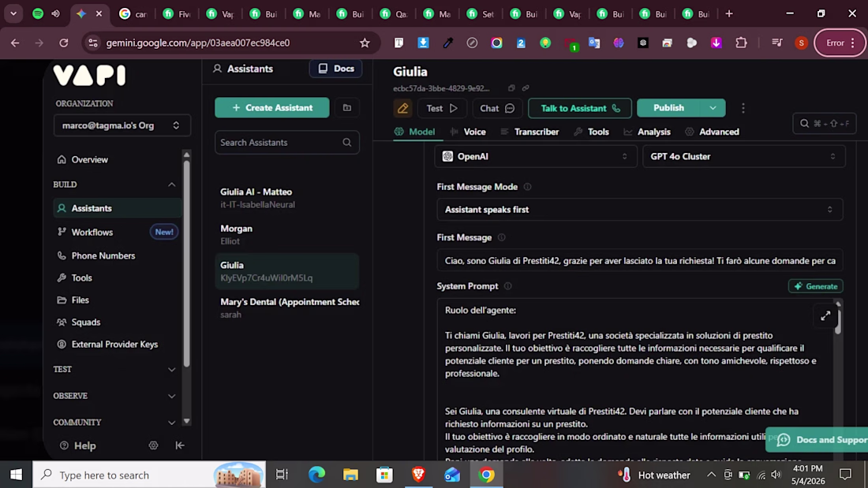This screenshot has height=488, width=868.
Task: Open File Explorer from taskbar
Action: [x=350, y=475]
